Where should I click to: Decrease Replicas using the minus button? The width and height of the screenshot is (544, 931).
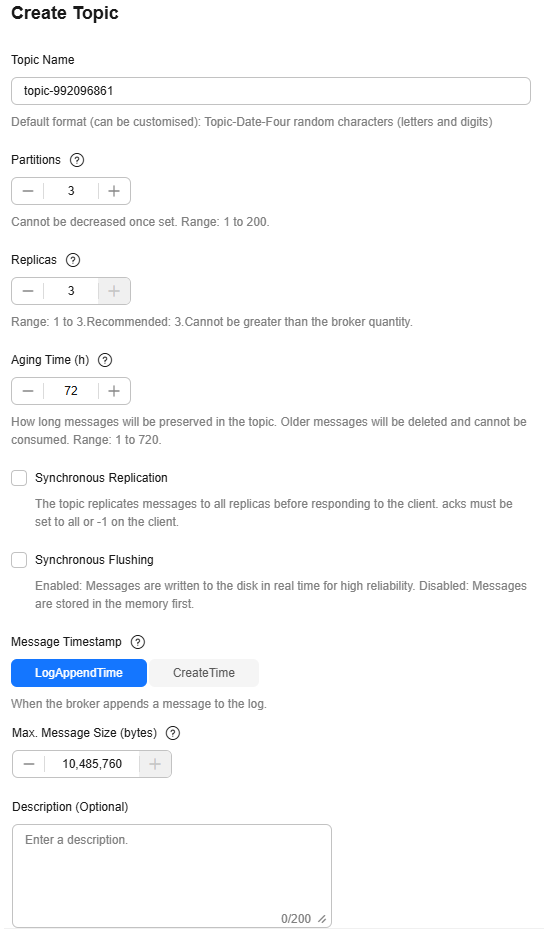pos(28,291)
